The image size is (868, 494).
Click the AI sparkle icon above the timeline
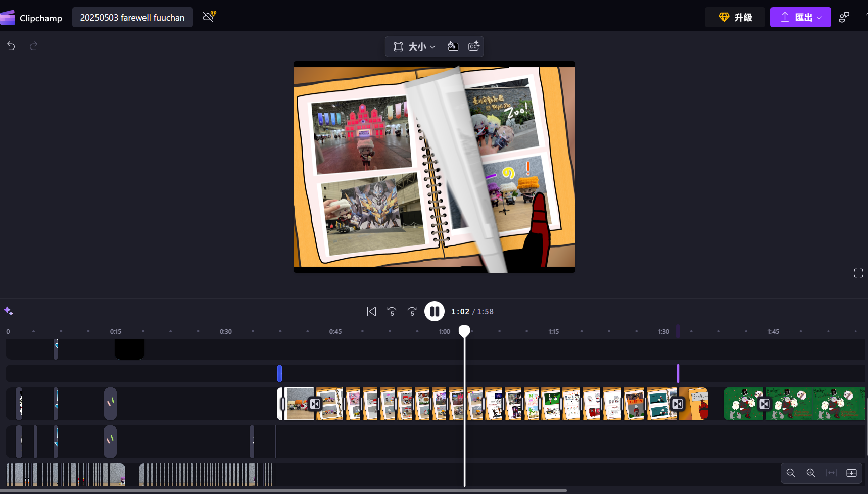coord(8,311)
